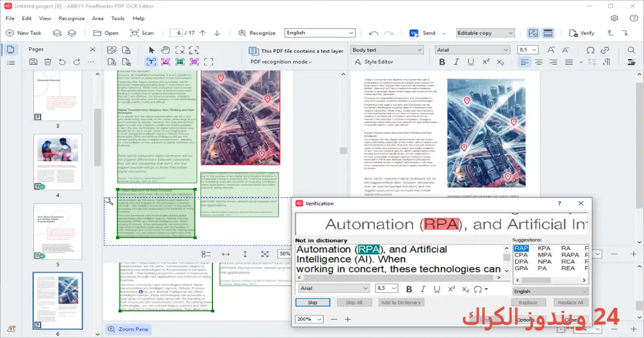Screen dimensions: 644x338
Task: Open the Help menu
Action: (x=138, y=18)
